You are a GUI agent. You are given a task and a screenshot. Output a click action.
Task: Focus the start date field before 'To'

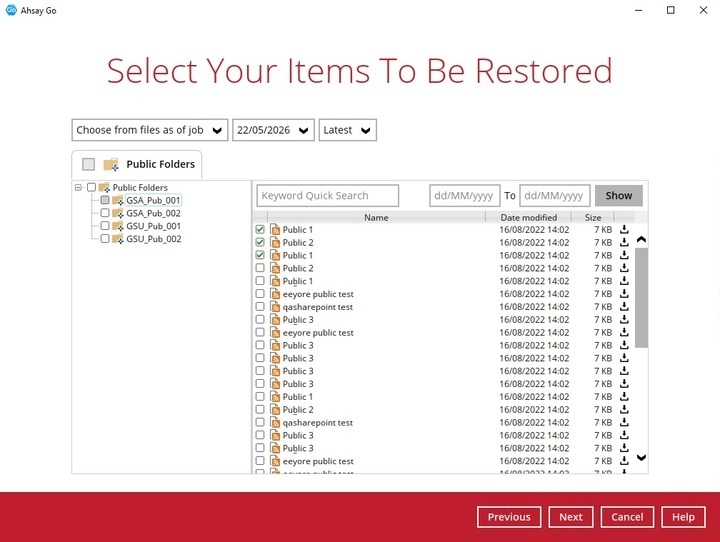pos(465,196)
